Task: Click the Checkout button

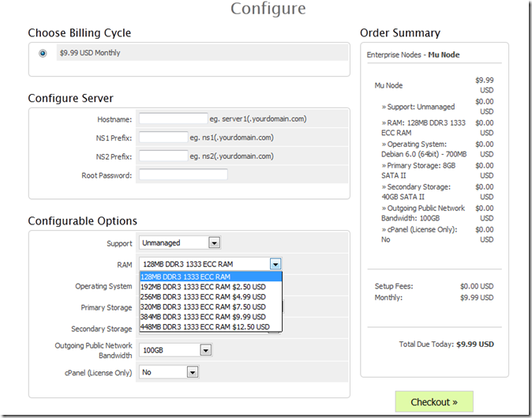Action: point(434,402)
